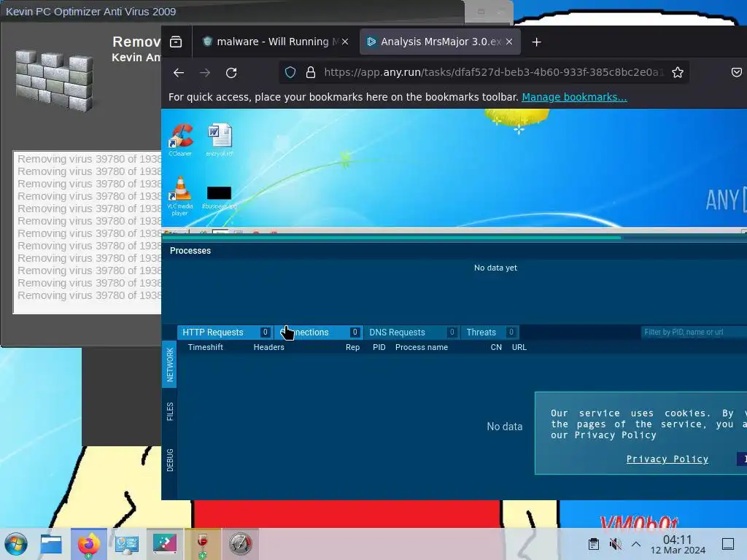
Task: Click the 'Filter by PID, name or url' field
Action: (x=694, y=332)
